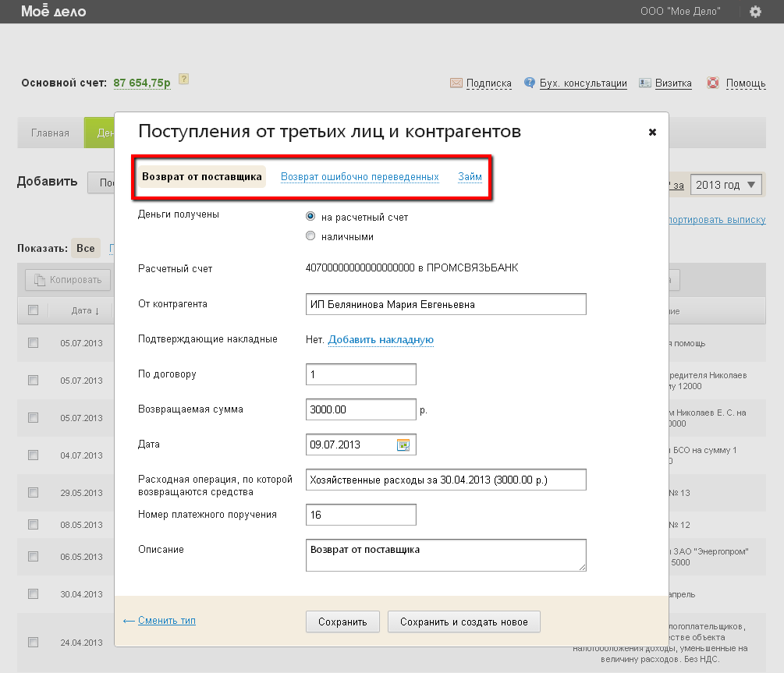Open the calendar picker in Дата field
This screenshot has width=784, height=673.
coord(403,445)
